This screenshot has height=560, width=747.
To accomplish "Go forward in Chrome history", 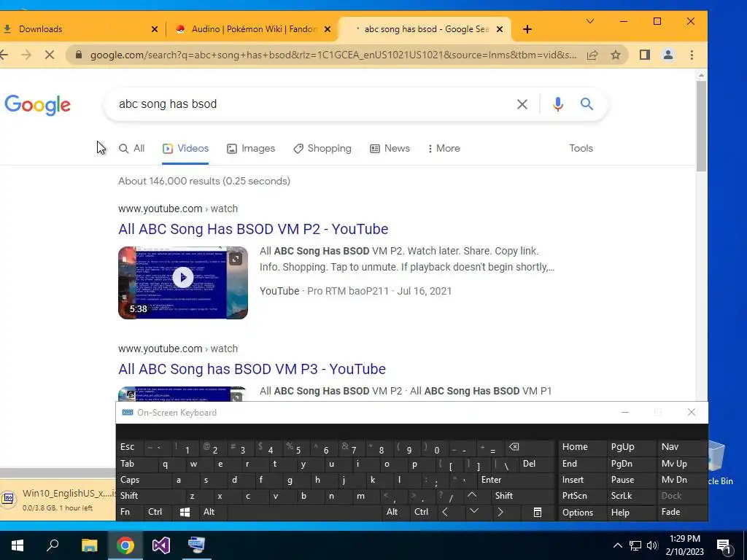I will (27, 55).
